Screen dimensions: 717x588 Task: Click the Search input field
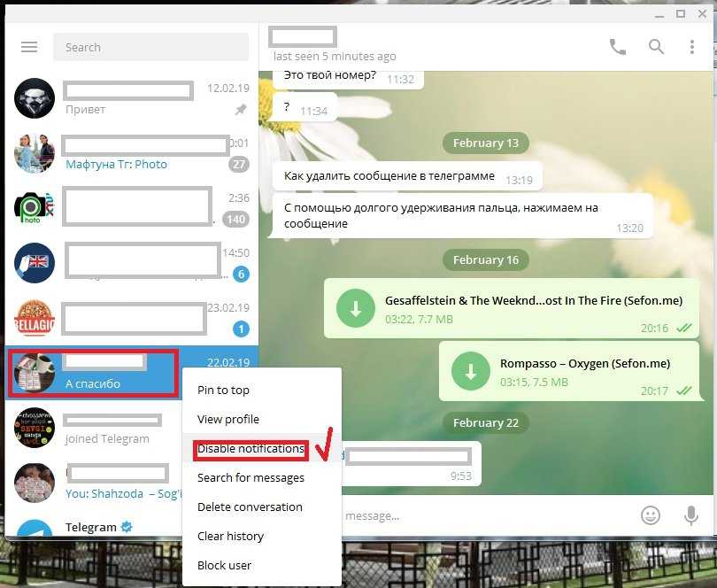click(150, 47)
